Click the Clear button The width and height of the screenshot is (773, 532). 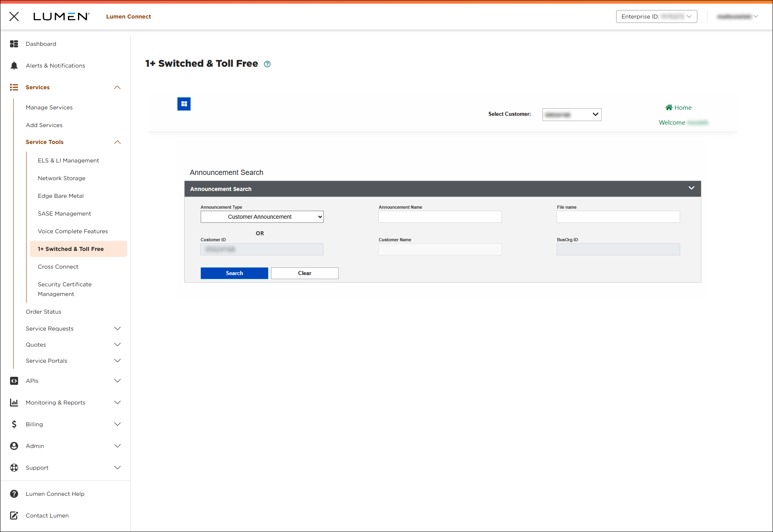coord(305,273)
